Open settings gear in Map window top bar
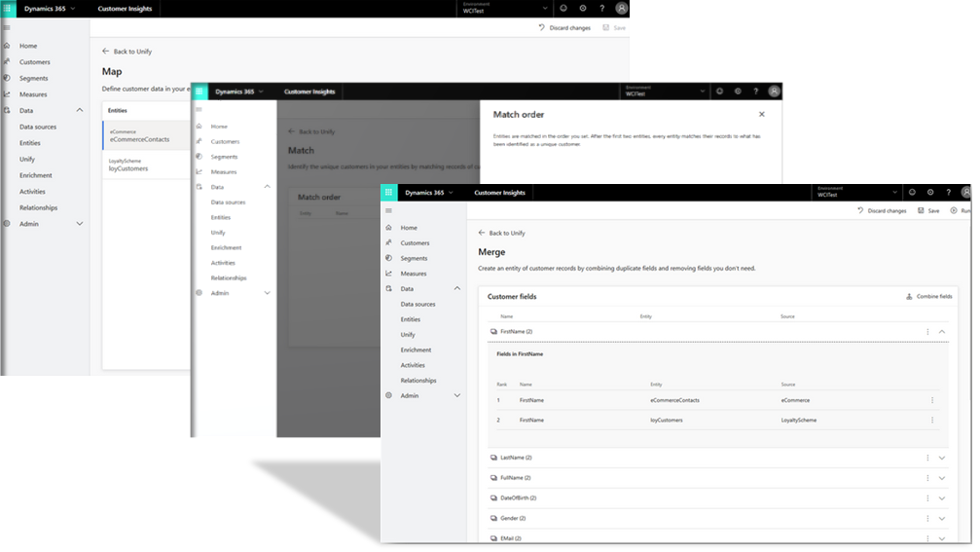 click(583, 8)
